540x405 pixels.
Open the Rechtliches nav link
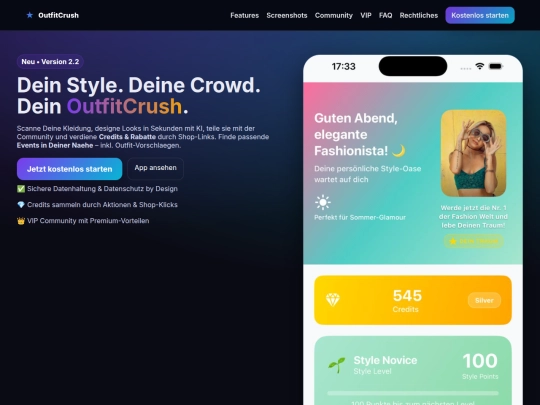click(418, 15)
